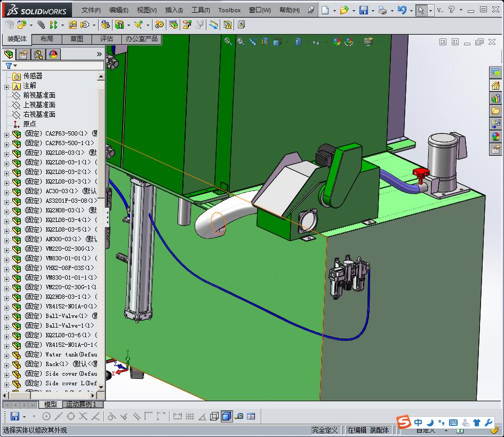The image size is (504, 437).
Task: Open the 插入 (Insert) menu
Action: (x=174, y=10)
